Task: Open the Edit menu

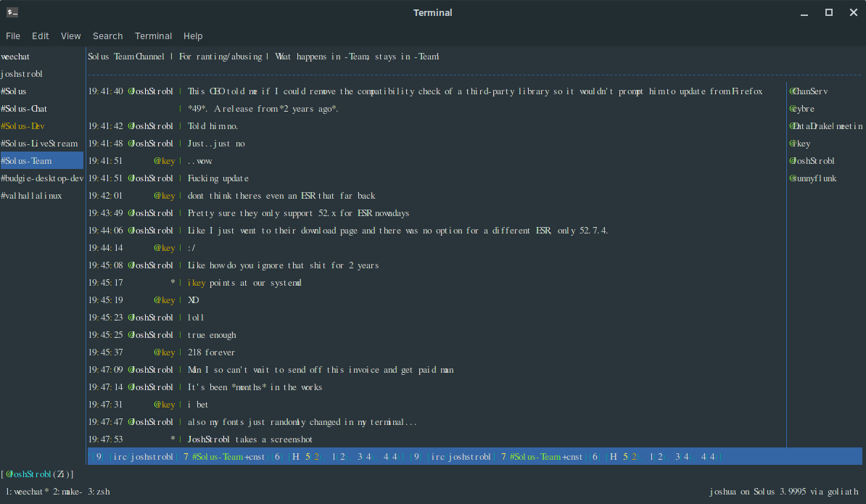Action: pos(41,36)
